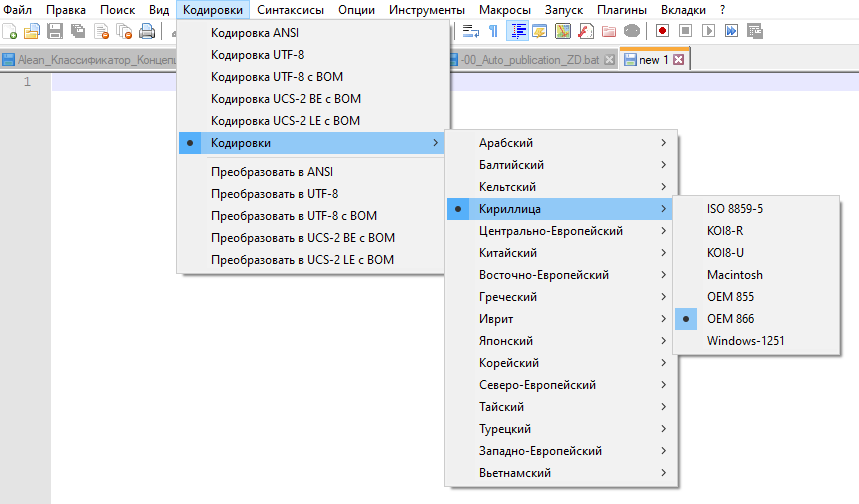
Task: Expand the Западно-Европейский submenu
Action: [x=560, y=451]
